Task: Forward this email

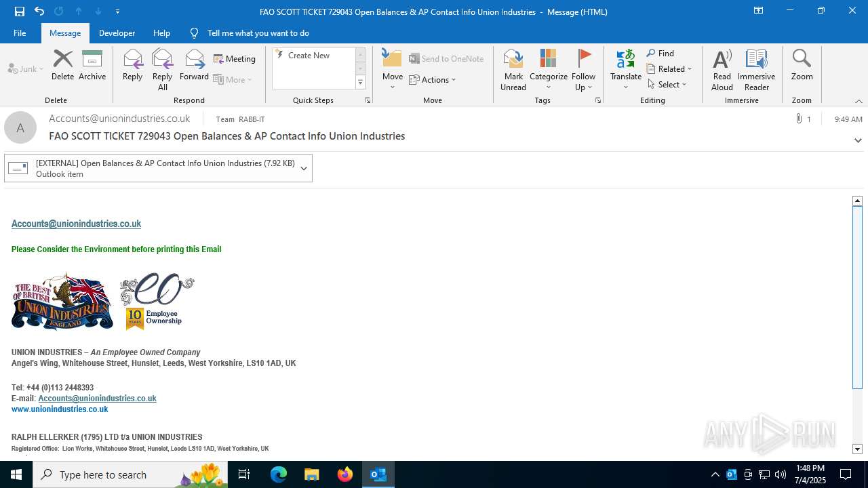Action: click(194, 66)
